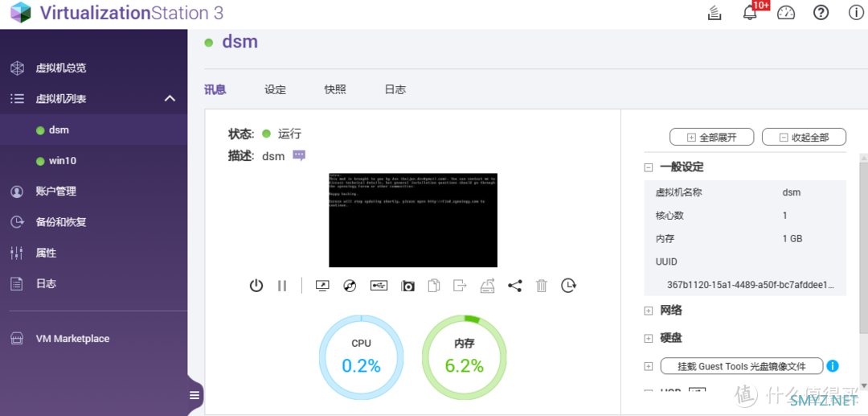
Task: Click the VM console screen thumbnail
Action: [x=413, y=220]
